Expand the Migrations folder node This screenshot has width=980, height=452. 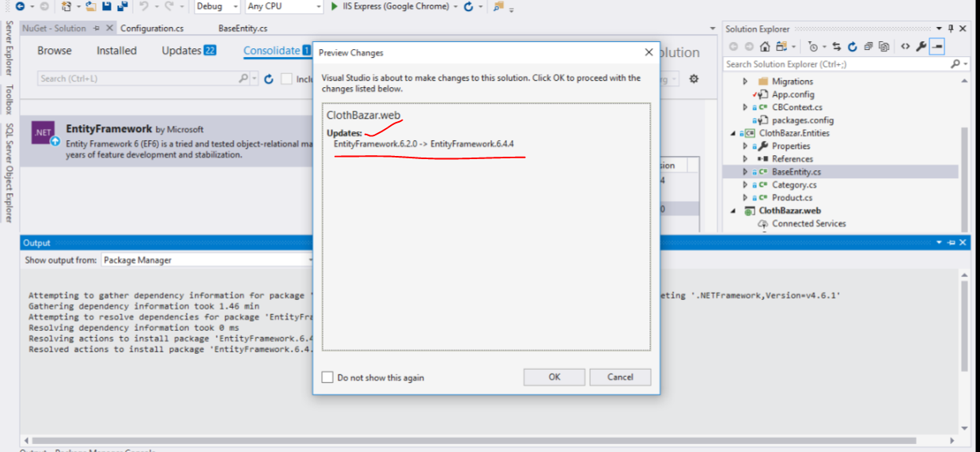[745, 82]
